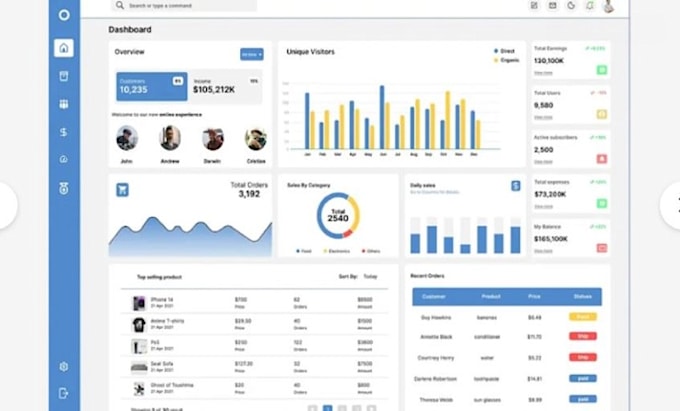Toggle the Direct legend in Unique Visitors

pyautogui.click(x=504, y=51)
